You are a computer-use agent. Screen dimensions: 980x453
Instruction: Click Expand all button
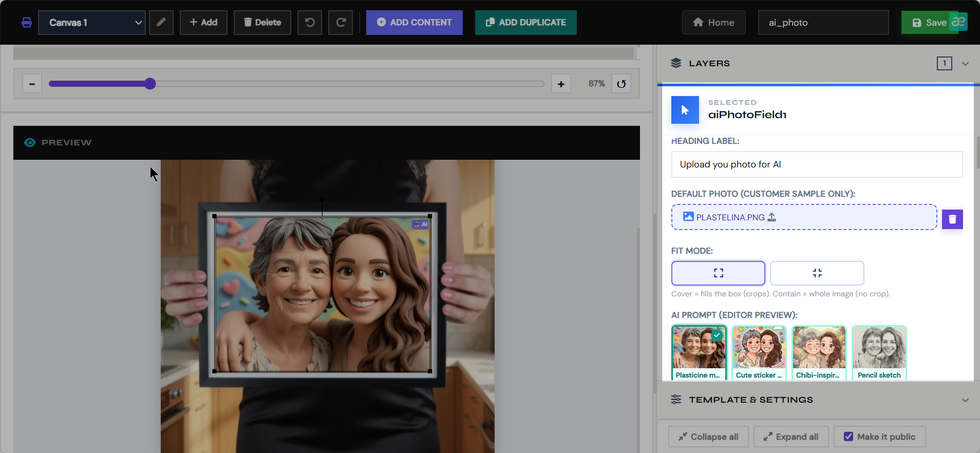coord(791,437)
